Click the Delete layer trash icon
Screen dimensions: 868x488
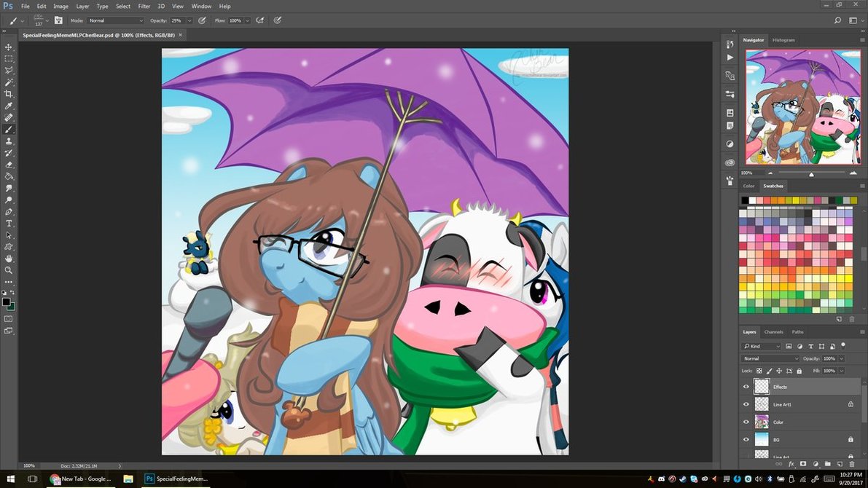tap(851, 463)
